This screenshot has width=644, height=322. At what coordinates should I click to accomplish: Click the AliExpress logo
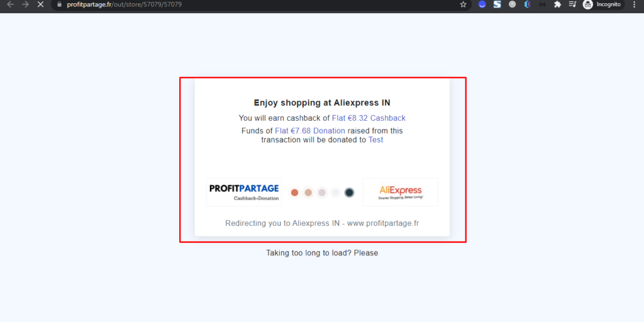tap(401, 192)
